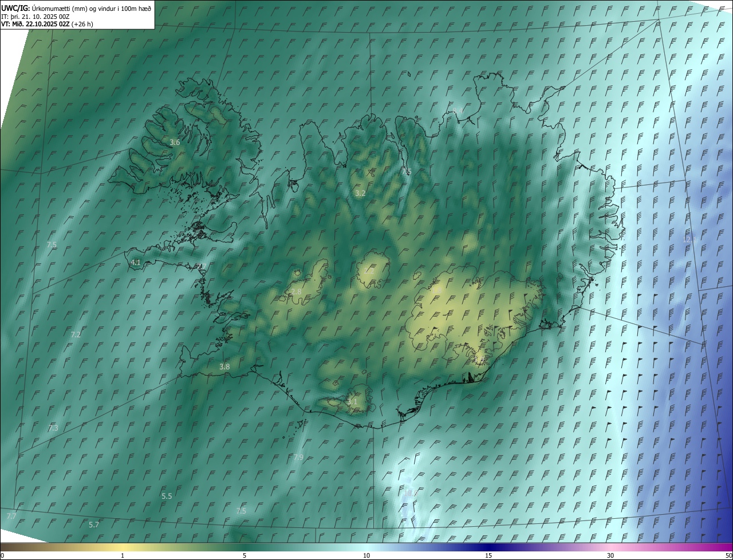Image resolution: width=733 pixels, height=560 pixels.
Task: Click the 7.2 value label over the sea
Action: point(76,334)
